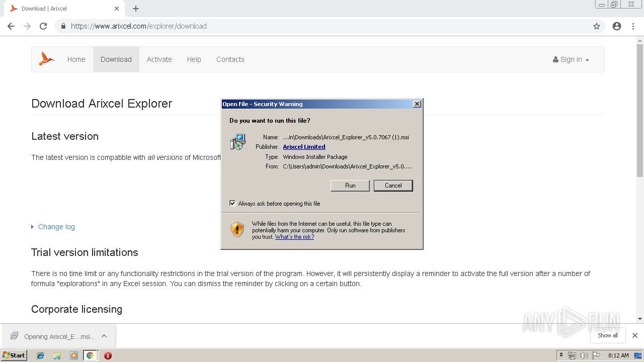This screenshot has width=644, height=362.
Task: Select the Download nav item
Action: pyautogui.click(x=116, y=59)
